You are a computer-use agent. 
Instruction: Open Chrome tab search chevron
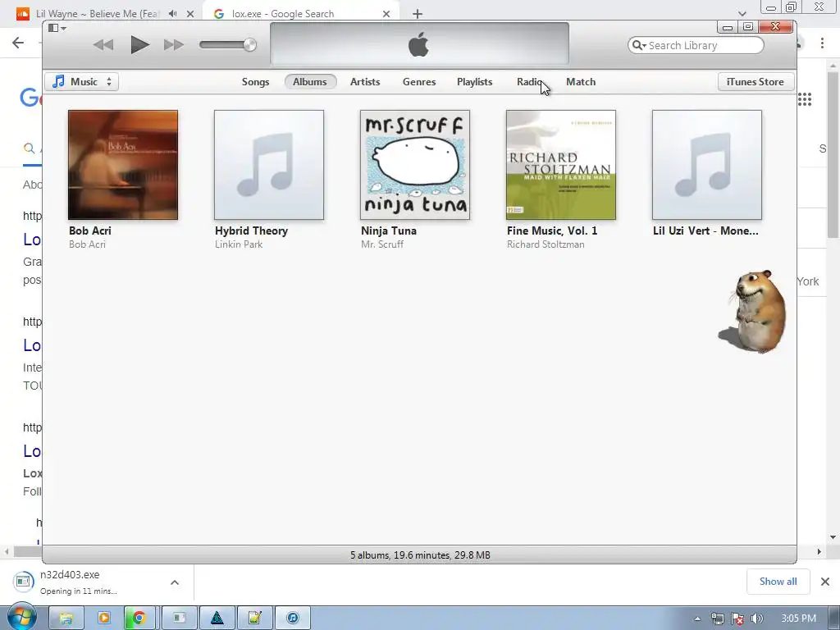[742, 13]
